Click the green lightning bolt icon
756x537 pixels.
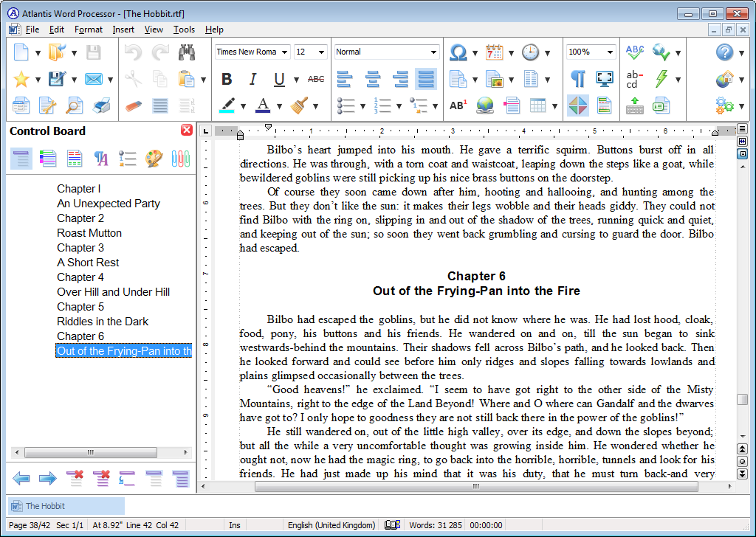tap(661, 79)
